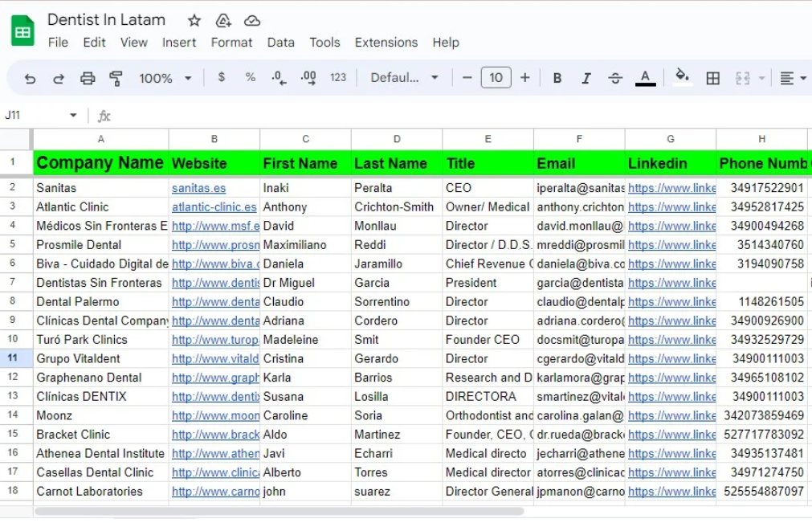The width and height of the screenshot is (812, 523).
Task: Activate the paint format roller icon
Action: 116,78
